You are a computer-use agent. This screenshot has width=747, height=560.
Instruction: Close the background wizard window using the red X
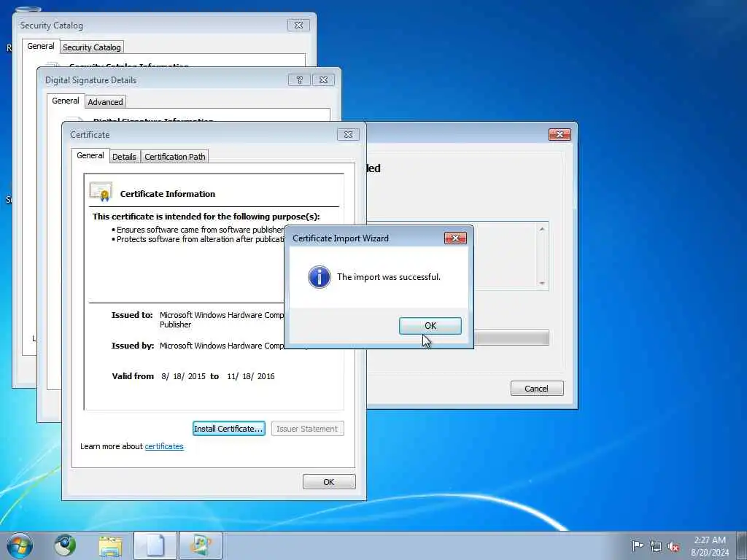coord(560,135)
